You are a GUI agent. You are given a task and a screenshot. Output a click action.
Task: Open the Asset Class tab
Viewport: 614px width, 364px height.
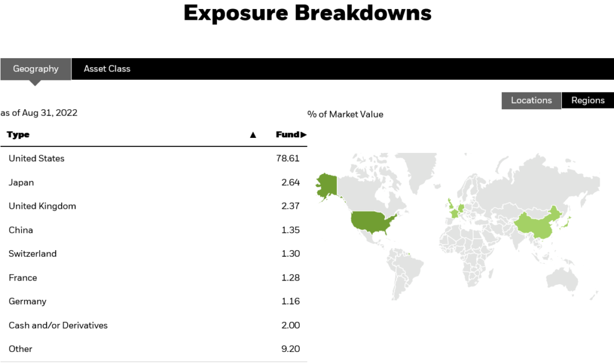point(107,68)
